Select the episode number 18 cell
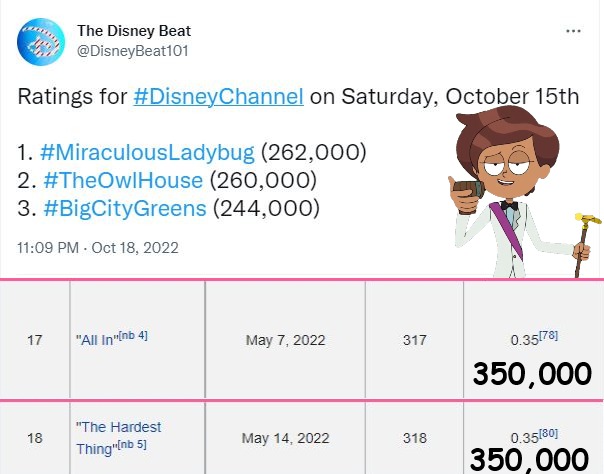 tap(35, 438)
